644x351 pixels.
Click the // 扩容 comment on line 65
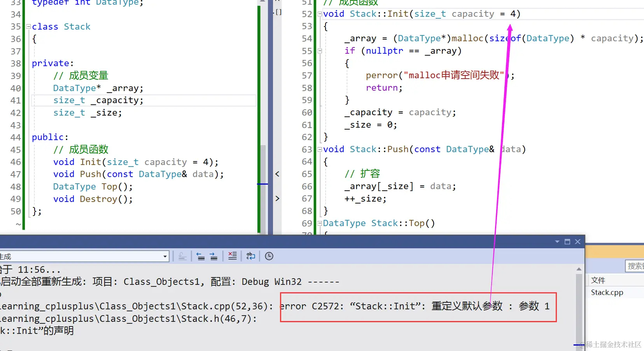coord(362,174)
